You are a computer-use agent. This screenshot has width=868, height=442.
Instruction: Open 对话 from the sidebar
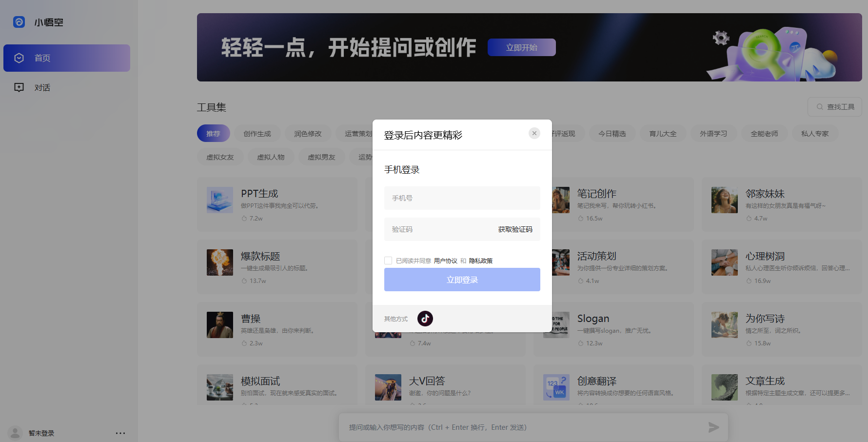[x=42, y=87]
